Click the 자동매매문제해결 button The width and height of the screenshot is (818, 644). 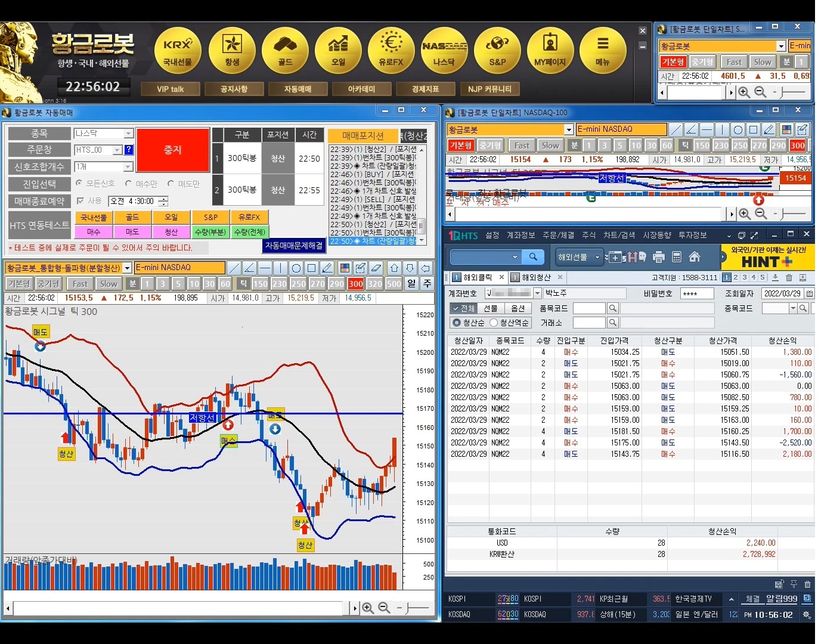(294, 245)
